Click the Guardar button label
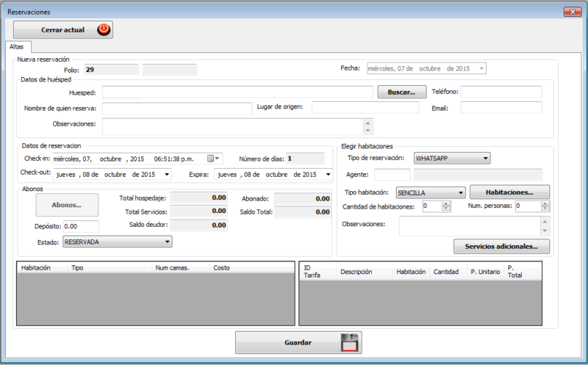 coord(298,342)
